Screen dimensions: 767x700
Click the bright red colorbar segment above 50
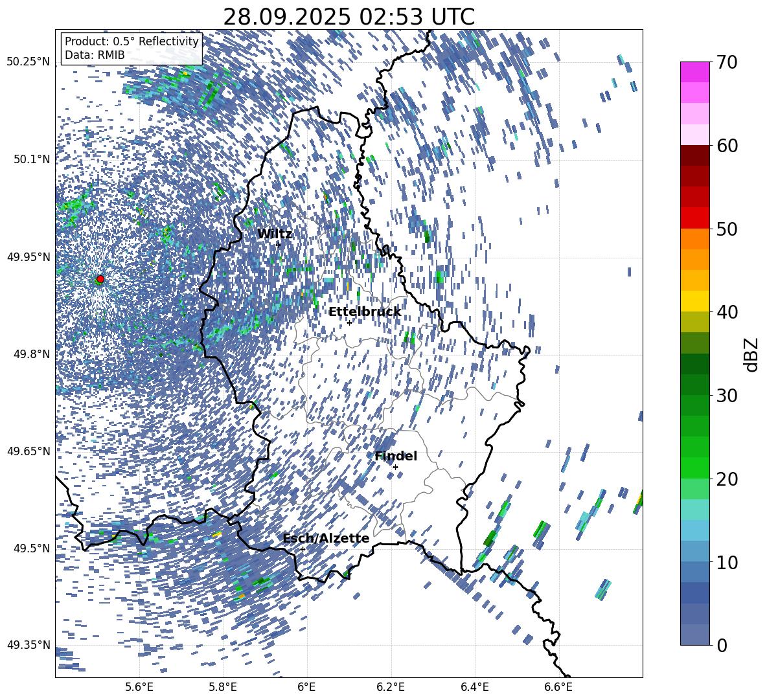[695, 218]
